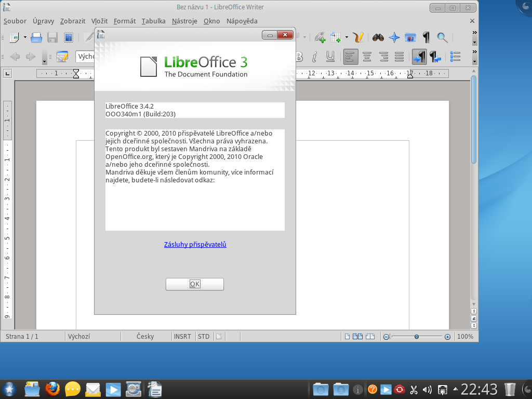Click the Next page double-arrow button
Screen dimensions: 532x399
(474, 326)
